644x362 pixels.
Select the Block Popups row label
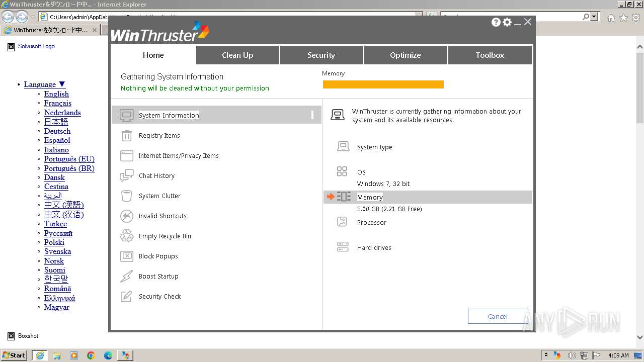(158, 256)
